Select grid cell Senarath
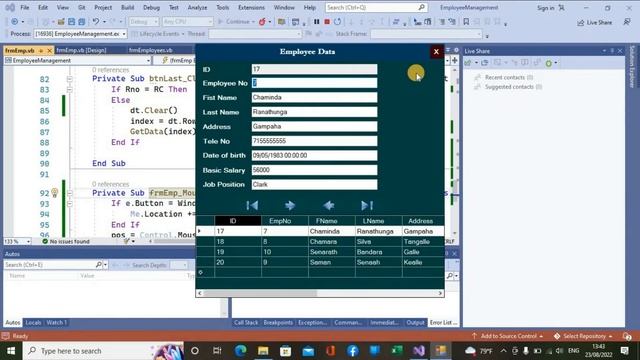Viewport: 640px width, 360px height. (331, 252)
